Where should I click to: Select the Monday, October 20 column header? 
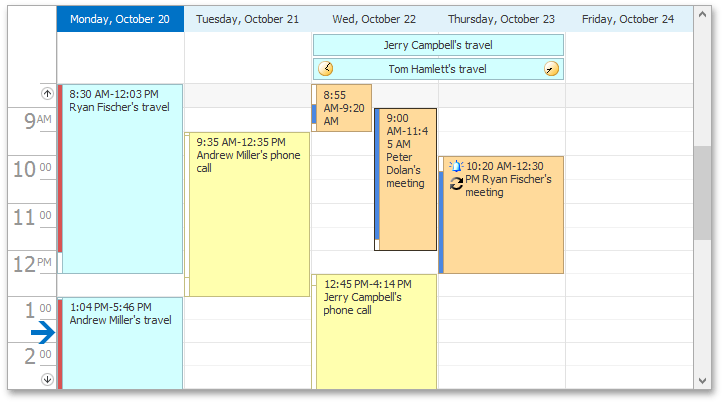(x=120, y=19)
